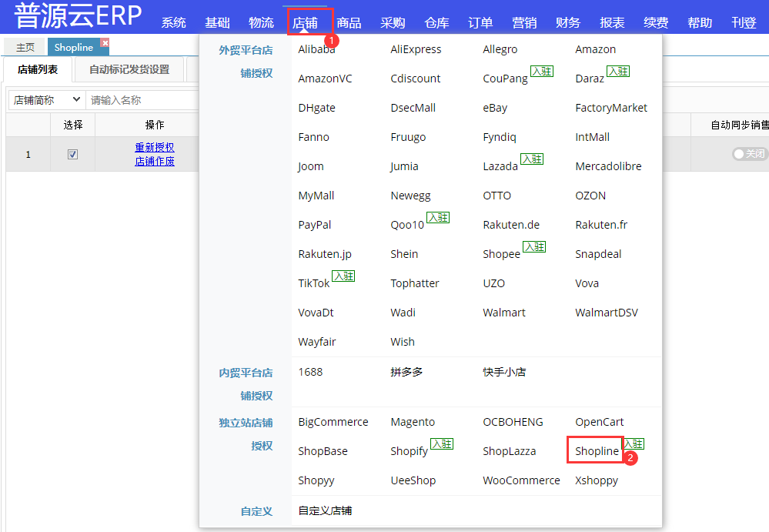The height and width of the screenshot is (532, 769).
Task: Open the 财务 menu
Action: (x=568, y=22)
